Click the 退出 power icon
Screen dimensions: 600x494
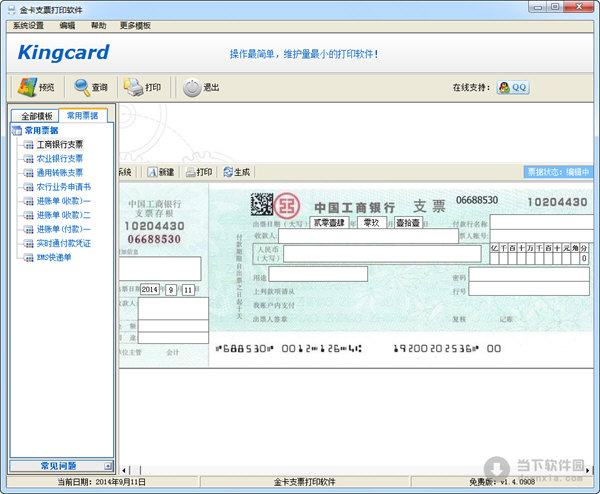(x=192, y=88)
